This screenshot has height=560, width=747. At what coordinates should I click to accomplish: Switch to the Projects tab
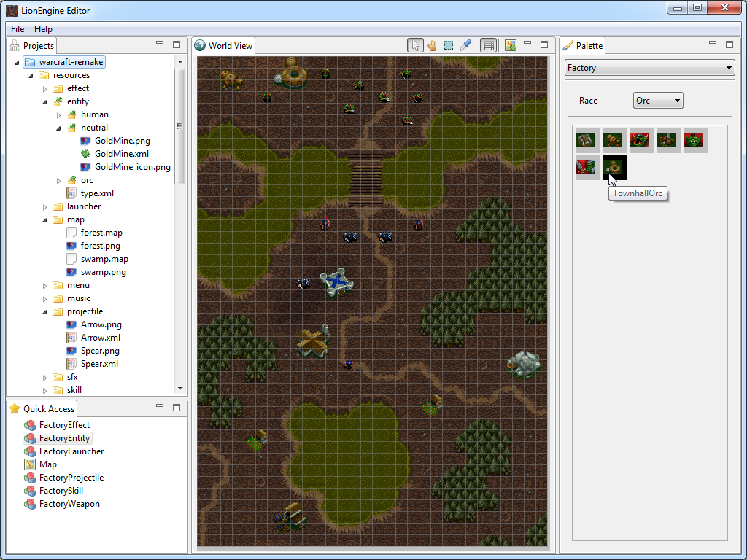(32, 46)
